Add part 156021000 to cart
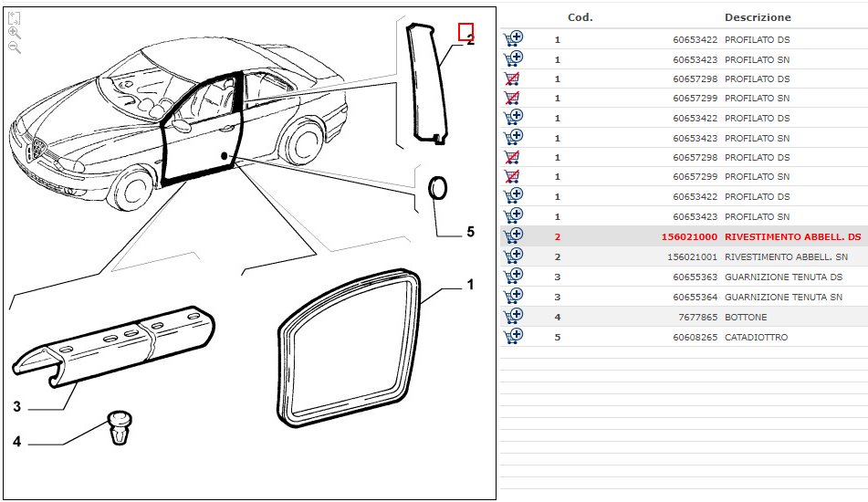The width and height of the screenshot is (868, 502). tap(513, 236)
